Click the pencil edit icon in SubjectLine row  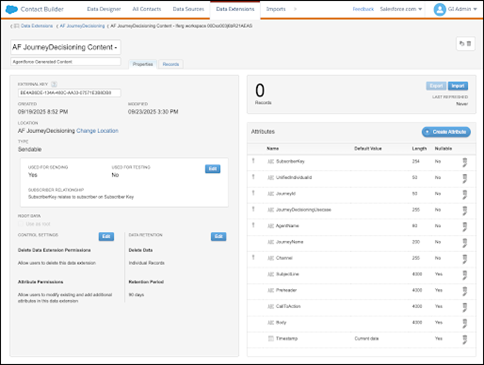[464, 278]
